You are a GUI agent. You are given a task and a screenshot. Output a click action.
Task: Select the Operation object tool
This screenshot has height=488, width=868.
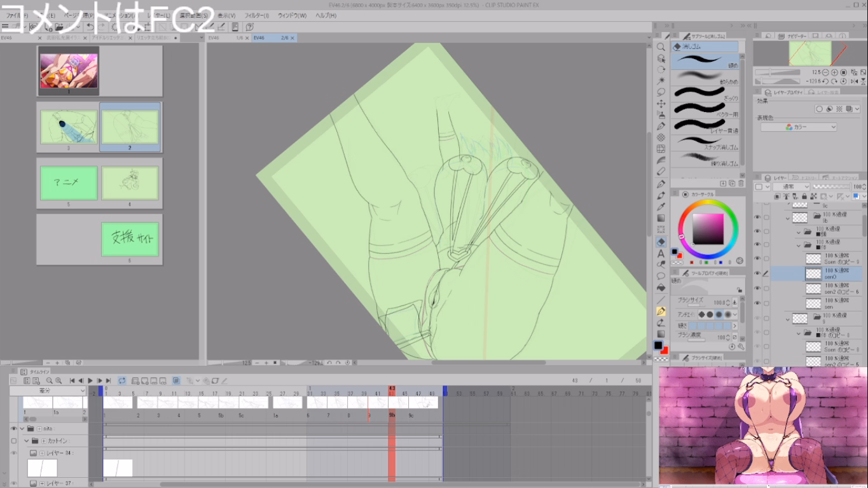661,59
